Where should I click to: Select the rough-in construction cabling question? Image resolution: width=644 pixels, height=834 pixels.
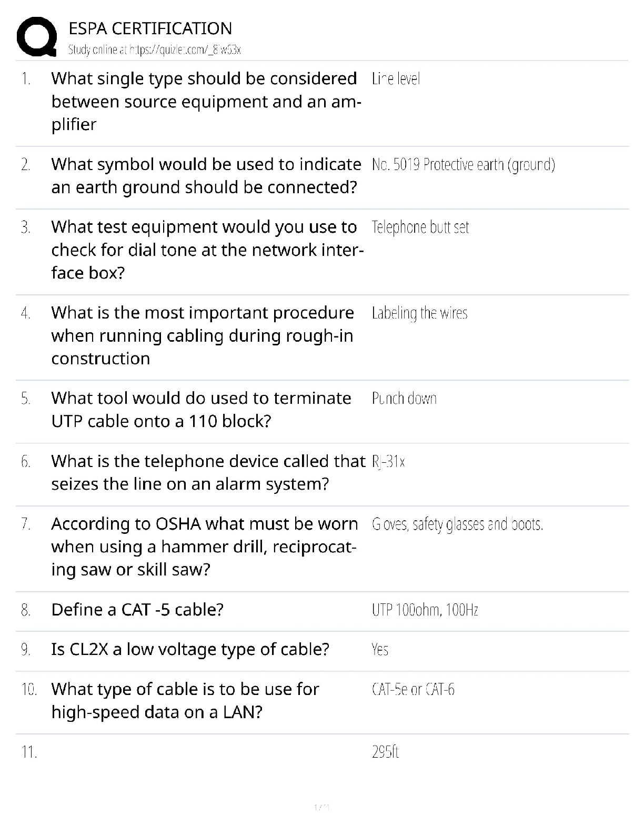click(x=203, y=336)
